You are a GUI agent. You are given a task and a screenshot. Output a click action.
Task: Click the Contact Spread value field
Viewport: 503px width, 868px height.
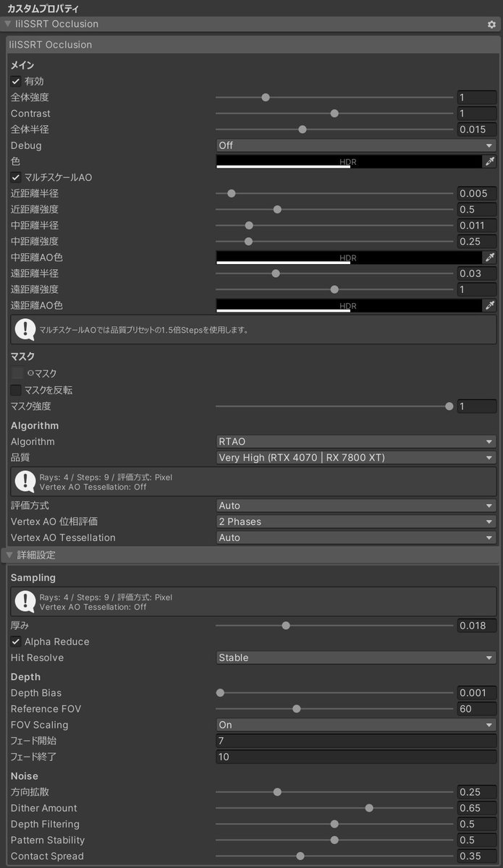coord(477,856)
